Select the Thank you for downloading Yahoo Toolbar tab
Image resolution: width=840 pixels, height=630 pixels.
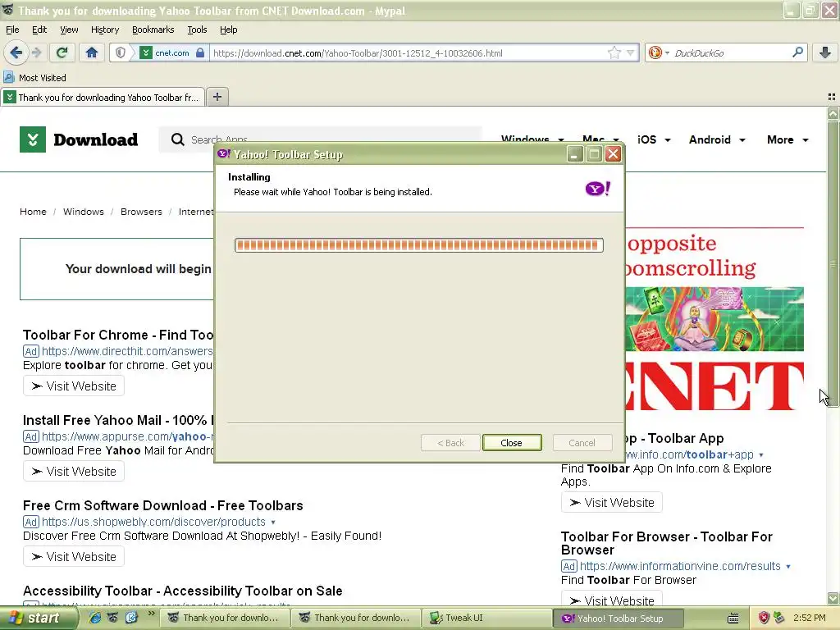(x=103, y=97)
